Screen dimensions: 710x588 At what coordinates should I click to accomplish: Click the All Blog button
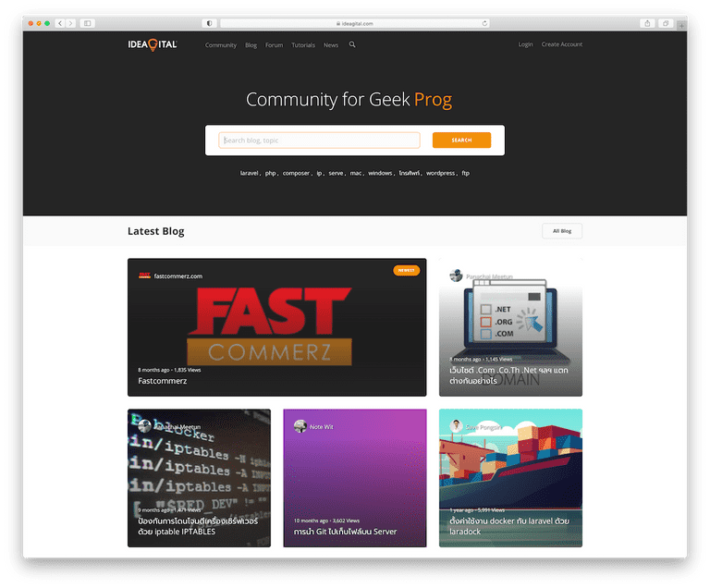(x=562, y=231)
